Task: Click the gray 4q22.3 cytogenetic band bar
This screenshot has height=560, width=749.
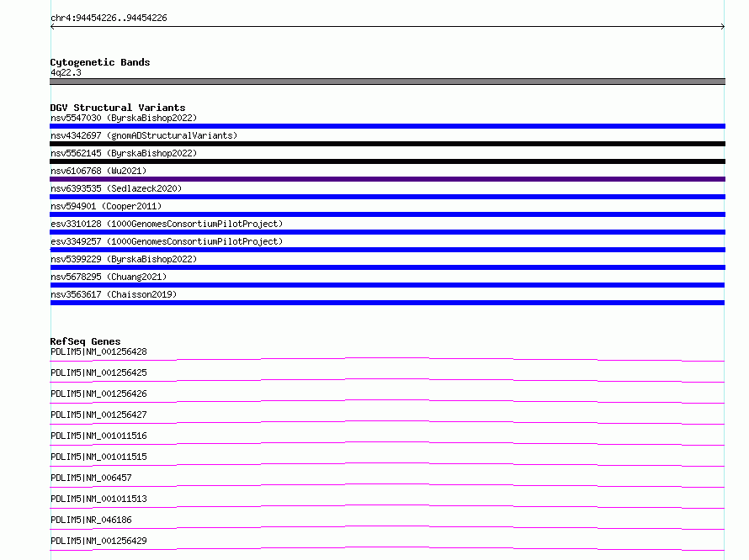Action: pyautogui.click(x=387, y=82)
